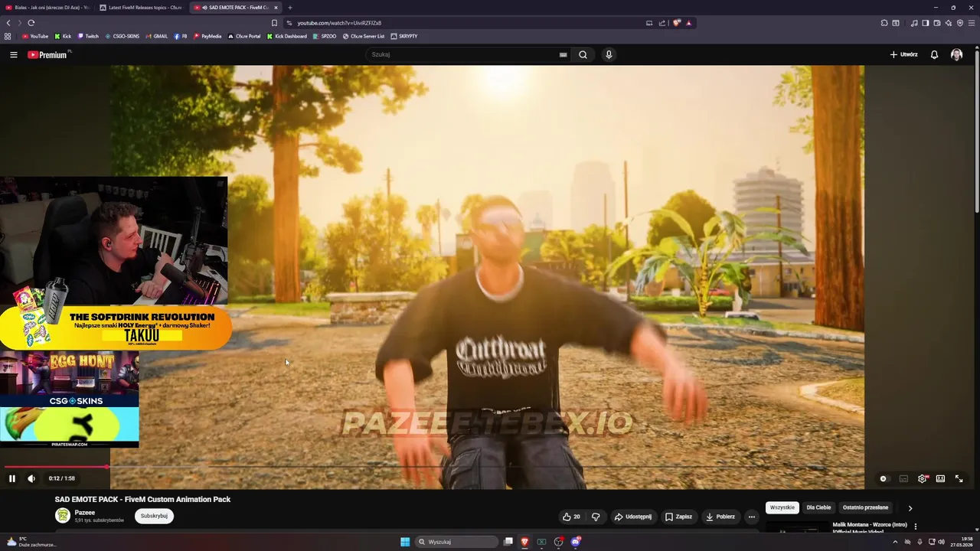
Task: Click the address bar URL
Action: [x=339, y=23]
